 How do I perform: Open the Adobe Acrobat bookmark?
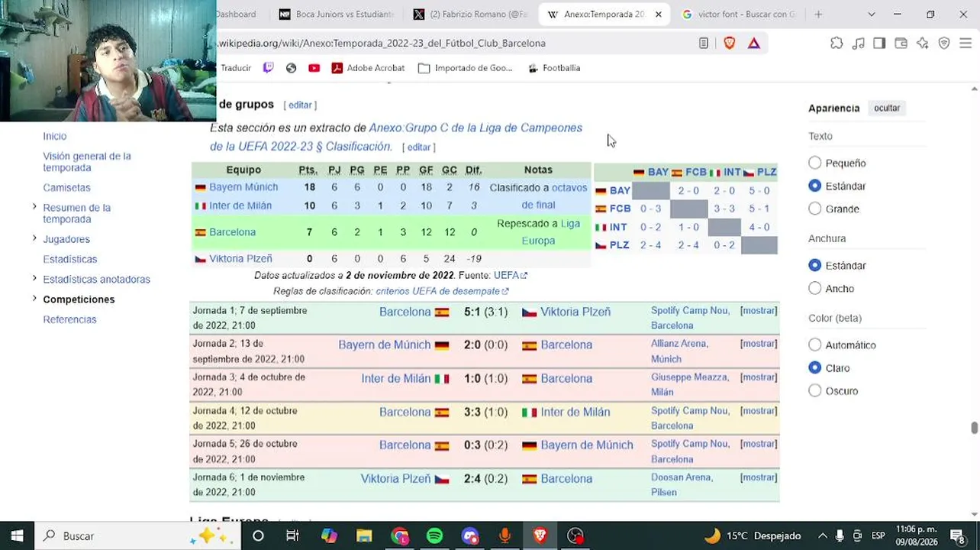(x=368, y=68)
